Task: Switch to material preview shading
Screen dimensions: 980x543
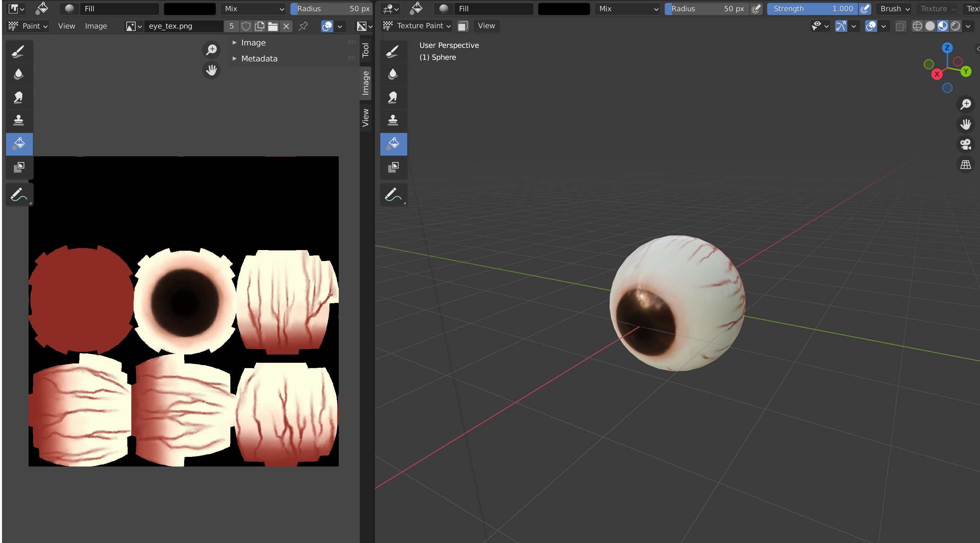Action: (x=943, y=26)
